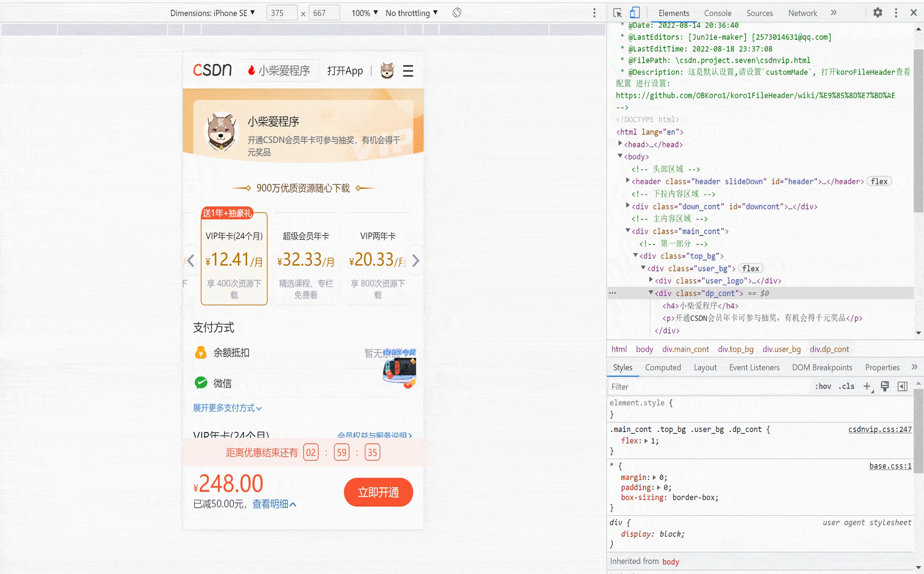Close the DevTools panel
This screenshot has width=924, height=574.
(x=914, y=13)
